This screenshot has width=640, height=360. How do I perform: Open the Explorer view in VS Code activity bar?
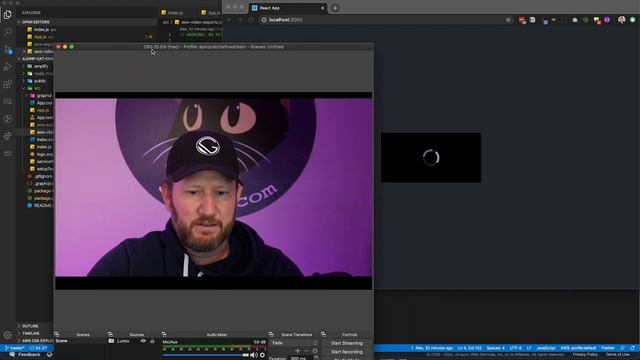pos(8,15)
